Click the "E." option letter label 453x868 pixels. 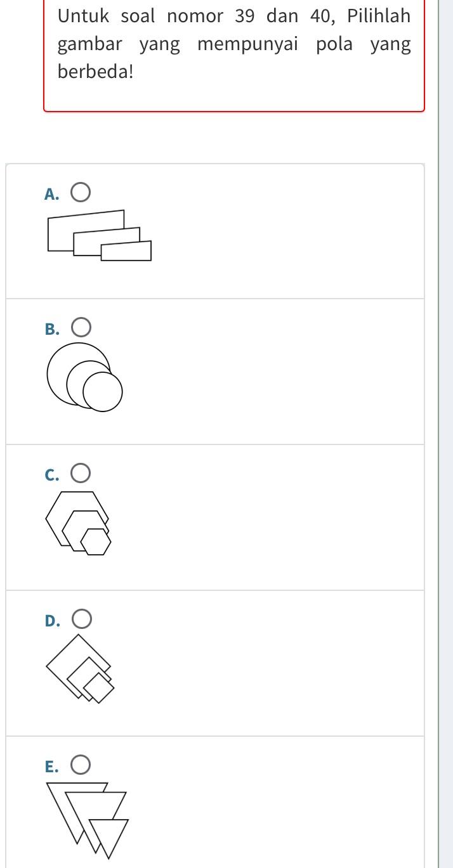52,767
